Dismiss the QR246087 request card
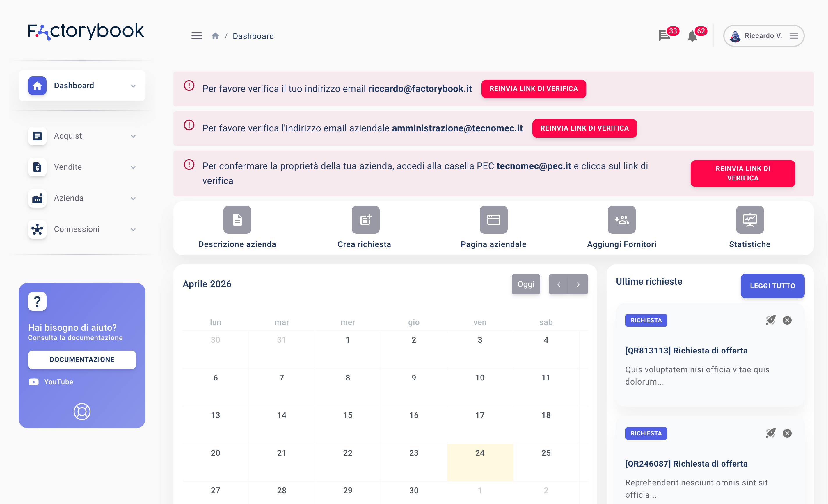 (x=787, y=433)
